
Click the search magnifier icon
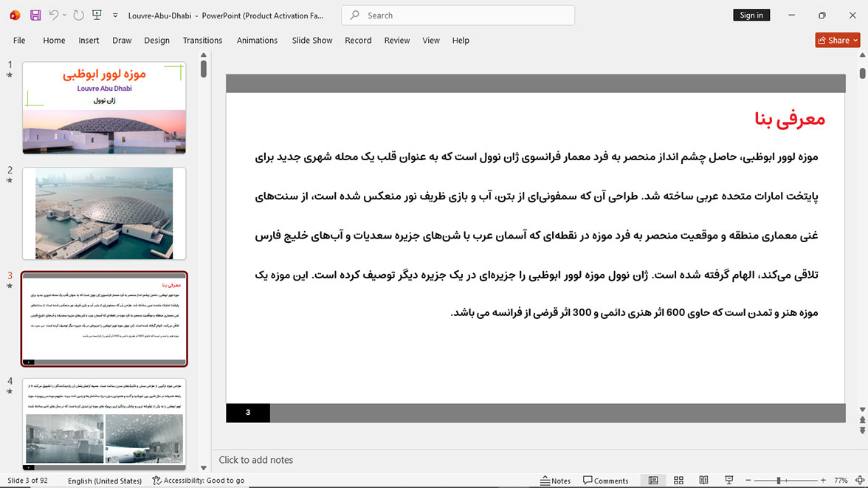click(356, 15)
